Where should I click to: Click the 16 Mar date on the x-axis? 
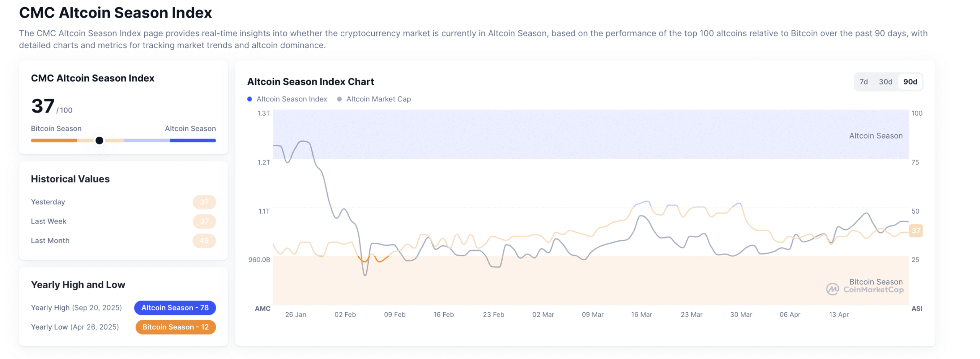click(x=641, y=315)
